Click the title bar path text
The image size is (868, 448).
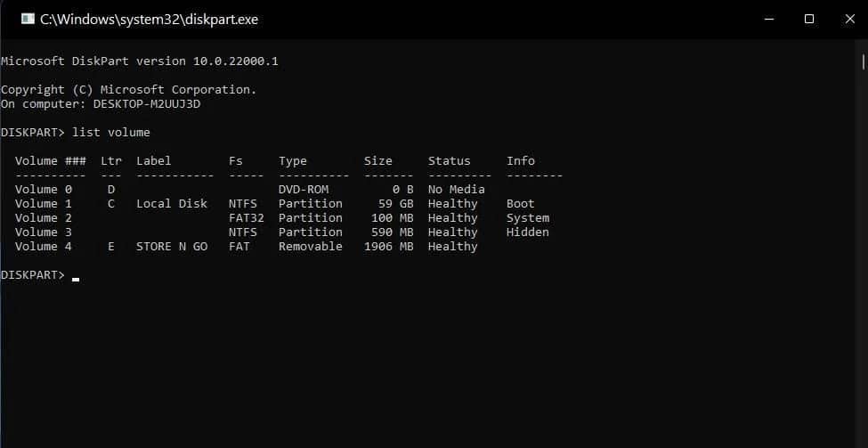pyautogui.click(x=149, y=19)
